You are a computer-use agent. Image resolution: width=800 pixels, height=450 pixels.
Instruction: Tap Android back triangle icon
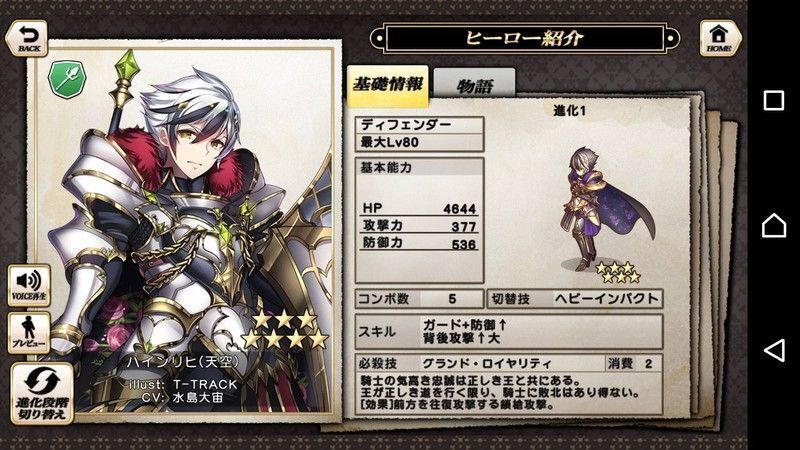(773, 350)
